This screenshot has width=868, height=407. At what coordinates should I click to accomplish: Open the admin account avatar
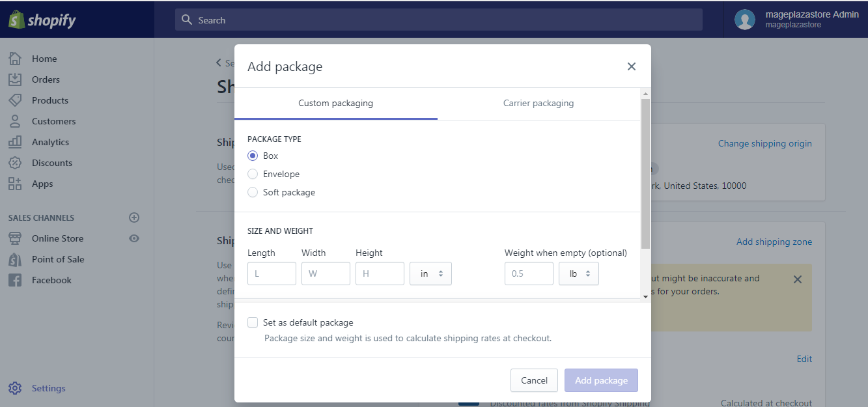745,20
